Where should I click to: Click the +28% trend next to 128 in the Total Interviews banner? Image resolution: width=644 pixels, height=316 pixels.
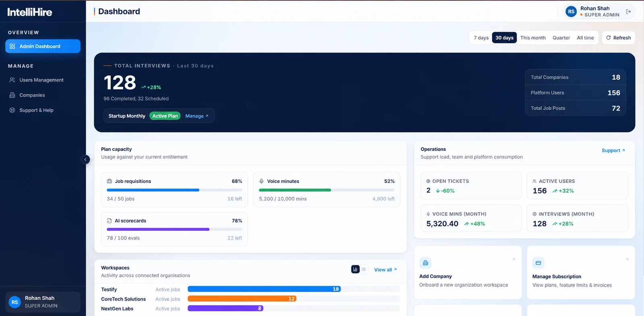click(x=151, y=87)
